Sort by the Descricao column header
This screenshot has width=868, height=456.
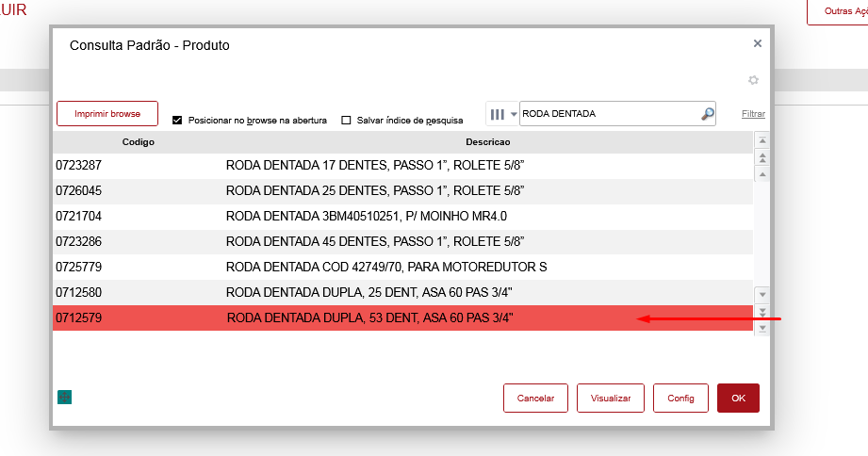[487, 142]
